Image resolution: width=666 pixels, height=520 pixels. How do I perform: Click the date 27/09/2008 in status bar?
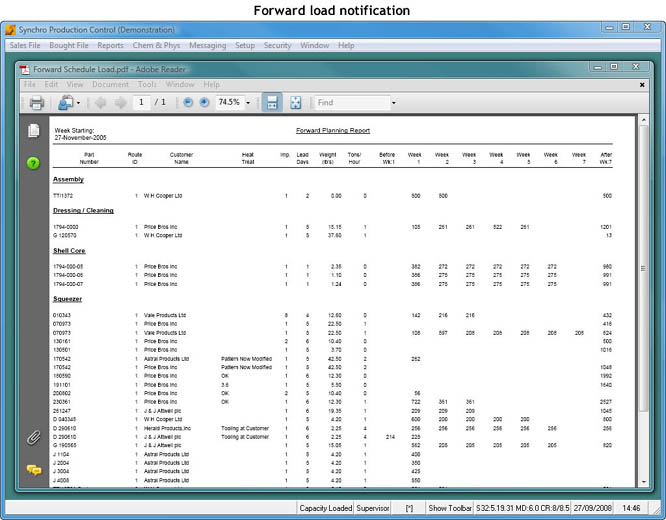(x=593, y=508)
